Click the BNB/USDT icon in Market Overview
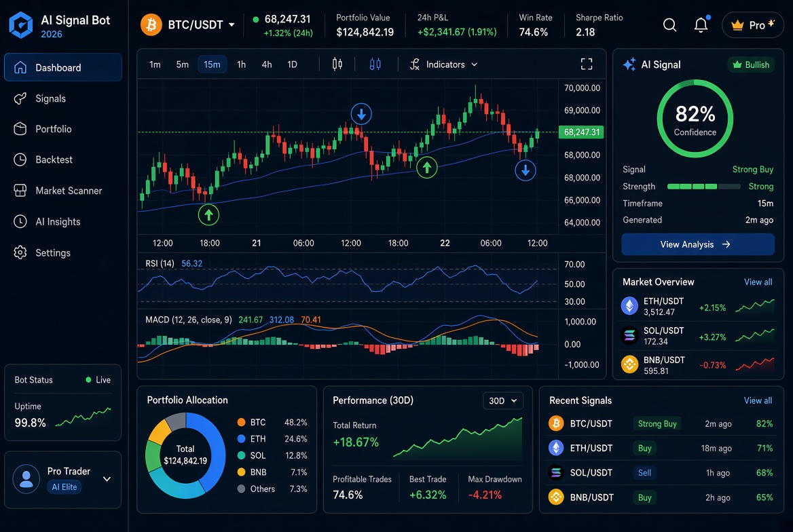 click(629, 364)
